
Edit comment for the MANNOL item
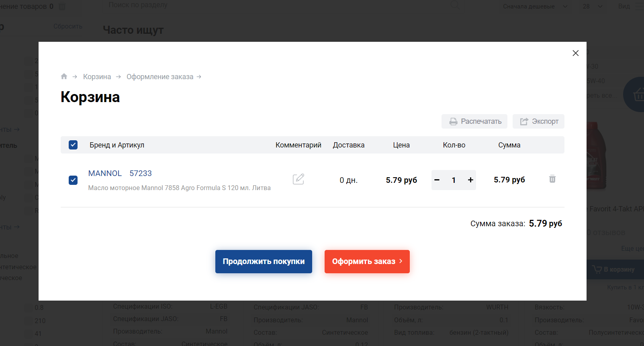point(298,179)
